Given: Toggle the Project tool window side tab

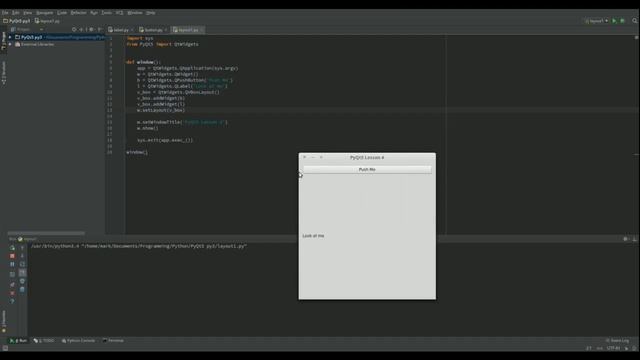Looking at the screenshot, I should point(4,40).
